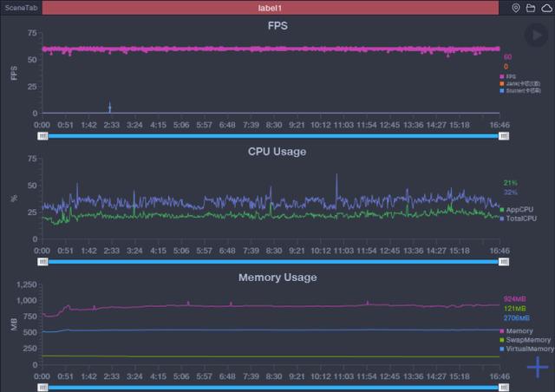The width and height of the screenshot is (555, 392).
Task: Click the stutter spike in FPS chart
Action: 110,107
